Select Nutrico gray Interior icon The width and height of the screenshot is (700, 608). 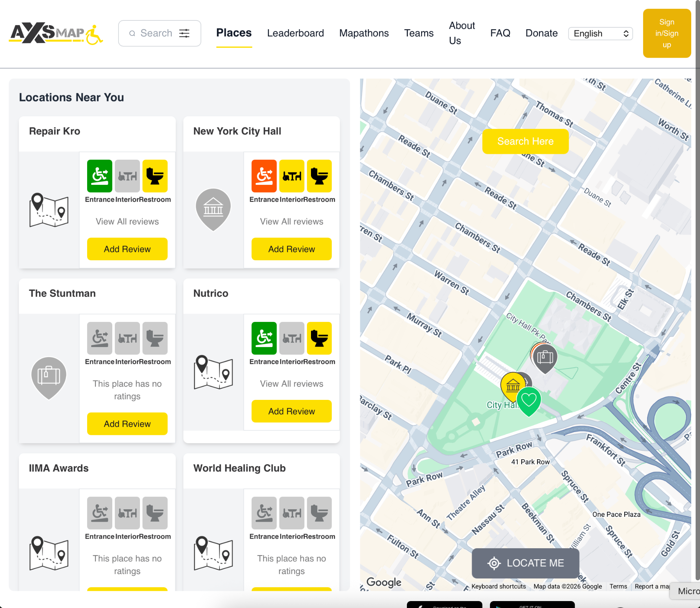292,338
